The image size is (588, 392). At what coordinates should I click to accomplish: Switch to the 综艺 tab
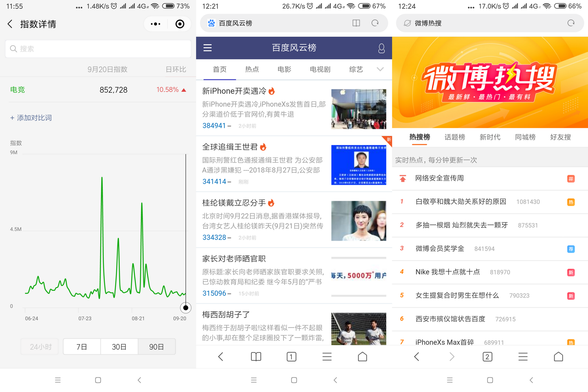coord(356,69)
